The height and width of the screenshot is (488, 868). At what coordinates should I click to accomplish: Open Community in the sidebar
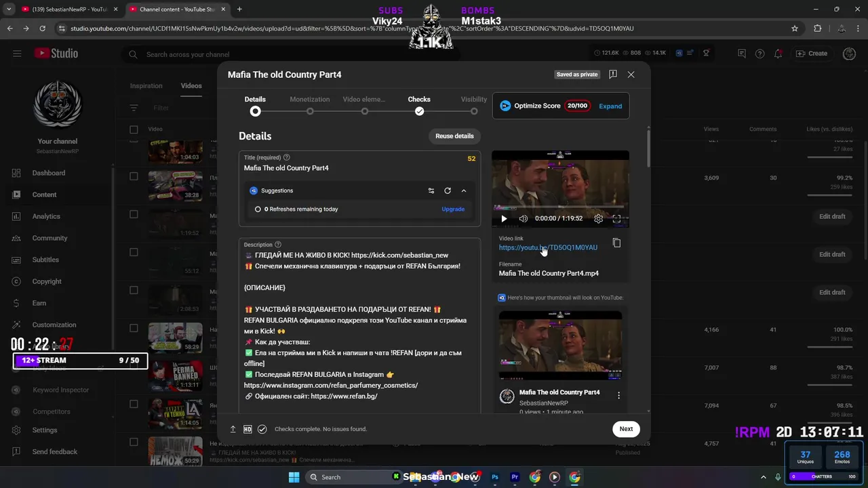click(x=50, y=238)
